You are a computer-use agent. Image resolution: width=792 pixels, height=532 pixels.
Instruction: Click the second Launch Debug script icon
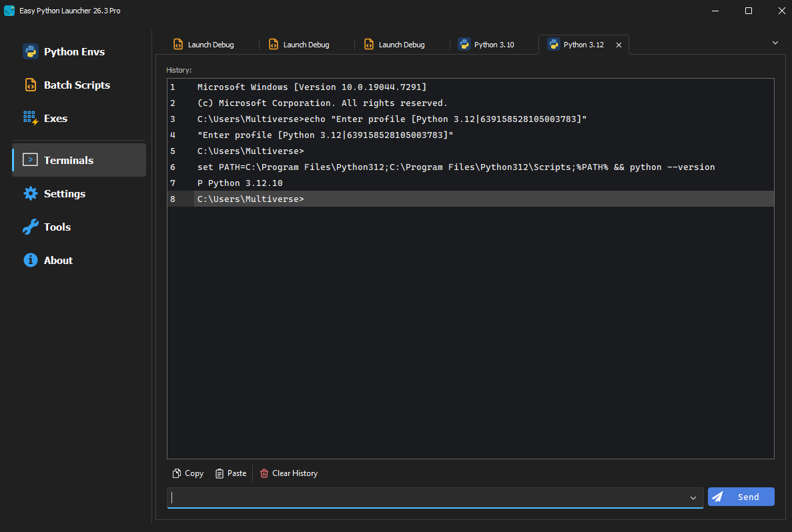pyautogui.click(x=274, y=45)
